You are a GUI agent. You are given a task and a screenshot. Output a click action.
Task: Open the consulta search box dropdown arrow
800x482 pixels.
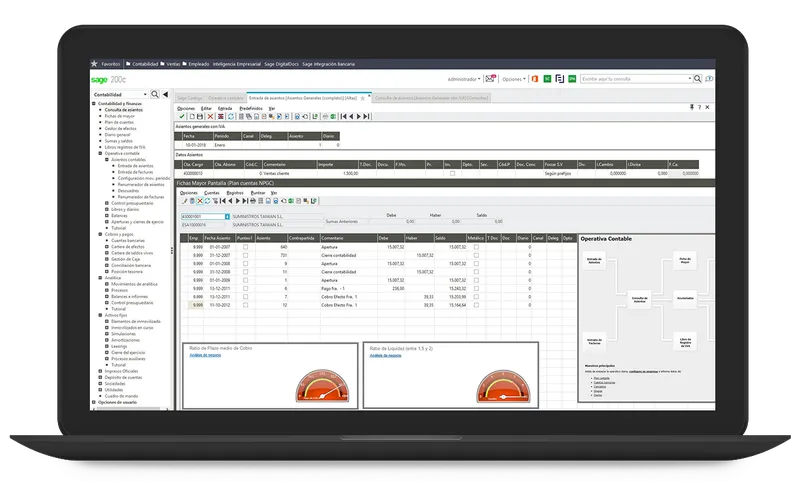click(689, 79)
